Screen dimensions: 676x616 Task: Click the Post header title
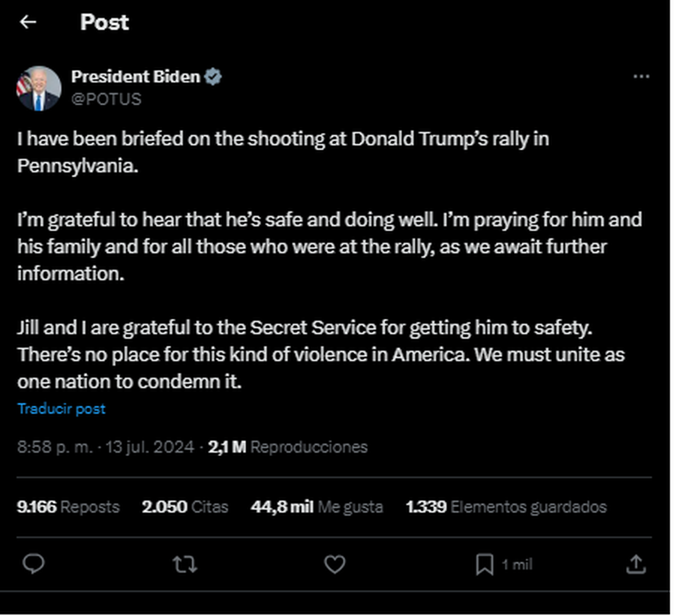pos(104,23)
